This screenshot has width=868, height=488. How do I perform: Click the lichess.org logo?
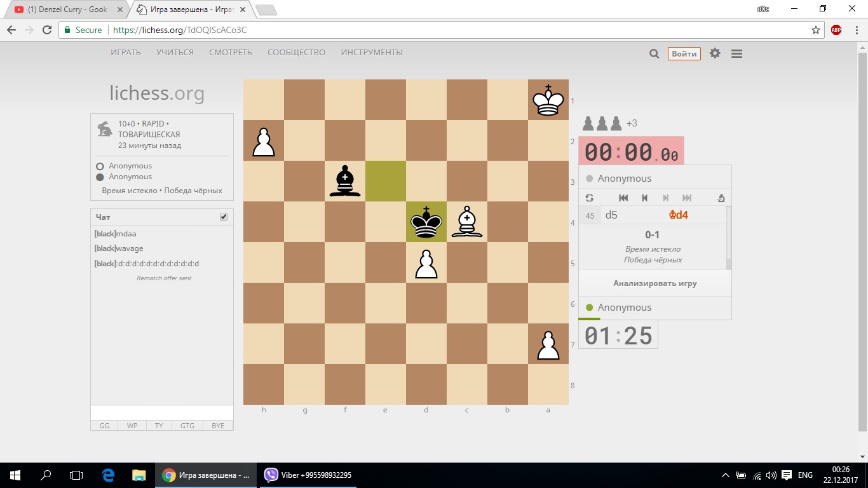pyautogui.click(x=157, y=93)
